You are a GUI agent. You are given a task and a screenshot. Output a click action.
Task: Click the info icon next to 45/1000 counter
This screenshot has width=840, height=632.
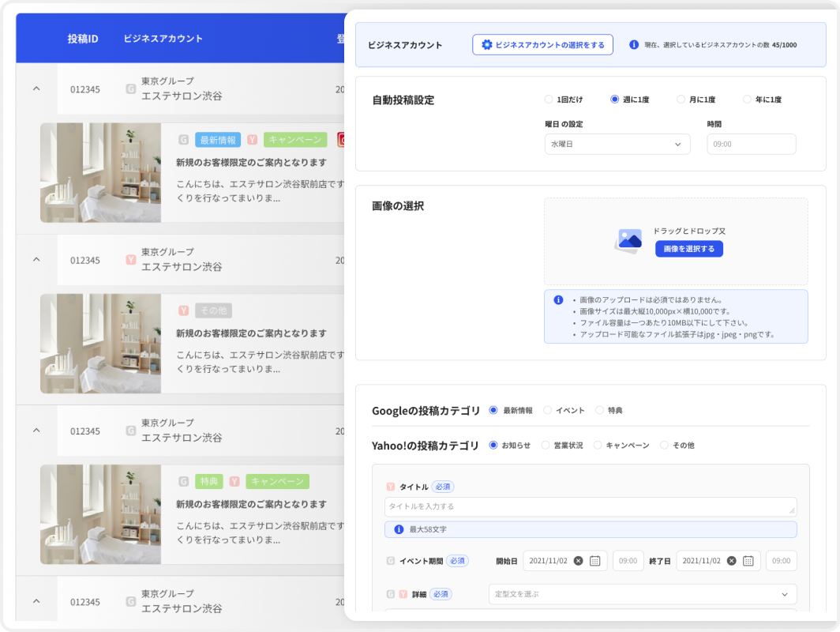[636, 44]
